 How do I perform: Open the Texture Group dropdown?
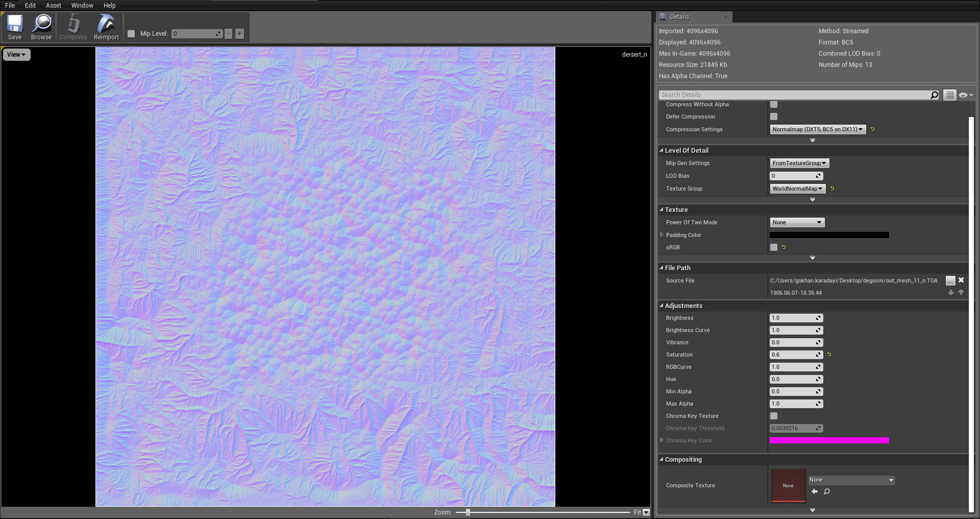click(x=797, y=189)
